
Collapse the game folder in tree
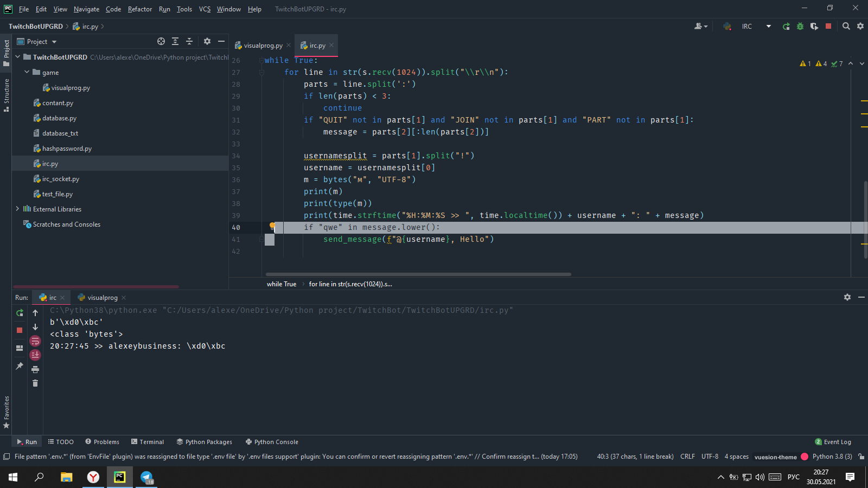pos(27,72)
